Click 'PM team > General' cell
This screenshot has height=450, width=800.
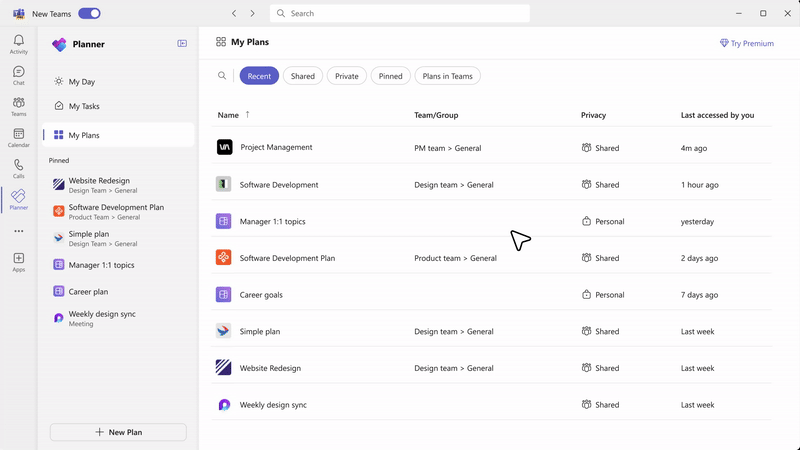447,148
